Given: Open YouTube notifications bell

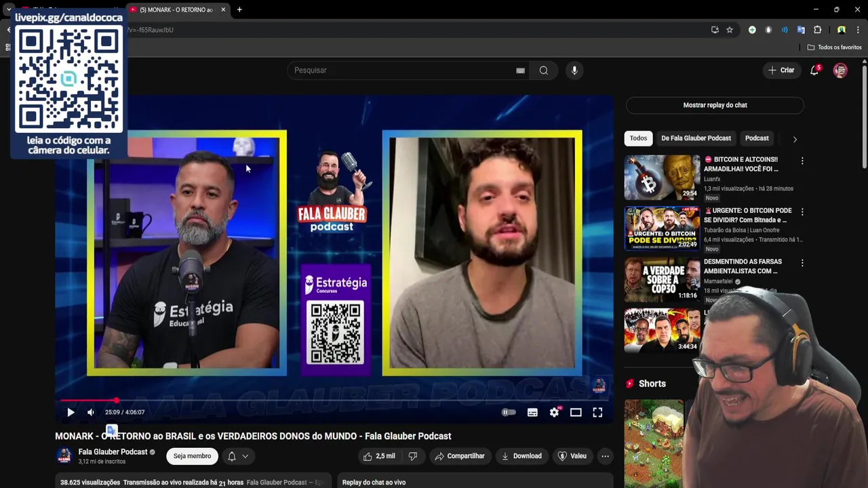Looking at the screenshot, I should tap(814, 70).
